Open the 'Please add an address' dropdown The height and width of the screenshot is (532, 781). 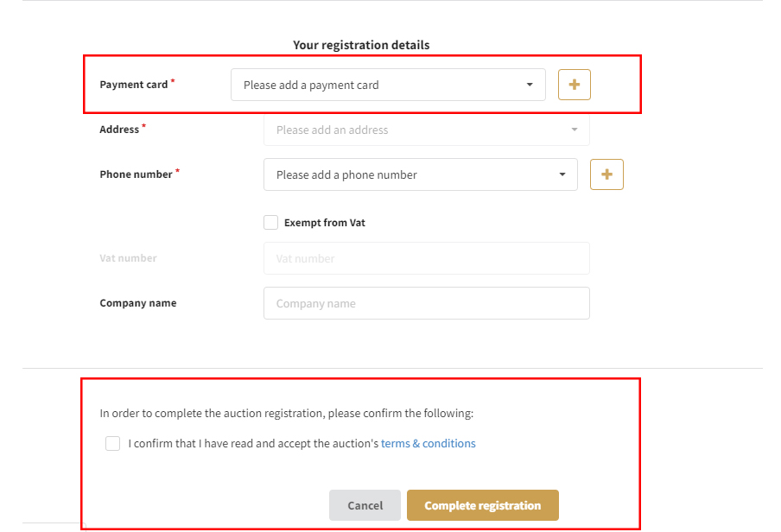415,130
